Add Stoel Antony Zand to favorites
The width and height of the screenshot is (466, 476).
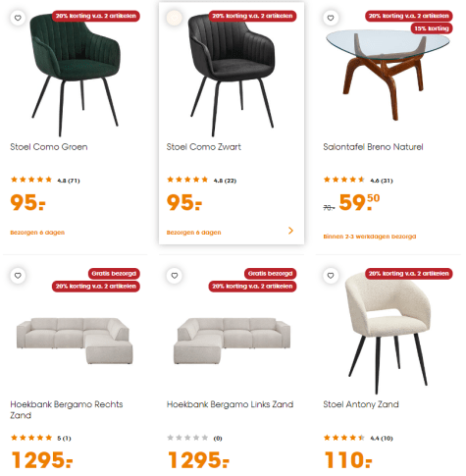(x=331, y=276)
